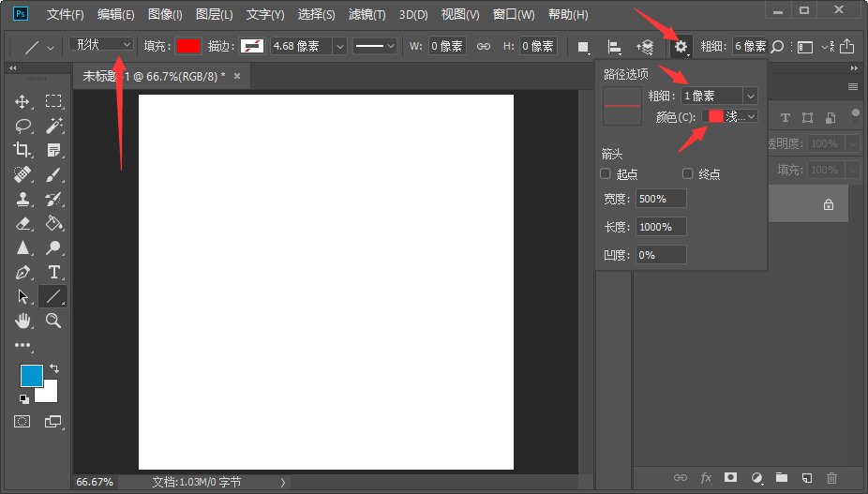Add a layer mask using mask icon
The image size is (868, 494).
pyautogui.click(x=731, y=477)
